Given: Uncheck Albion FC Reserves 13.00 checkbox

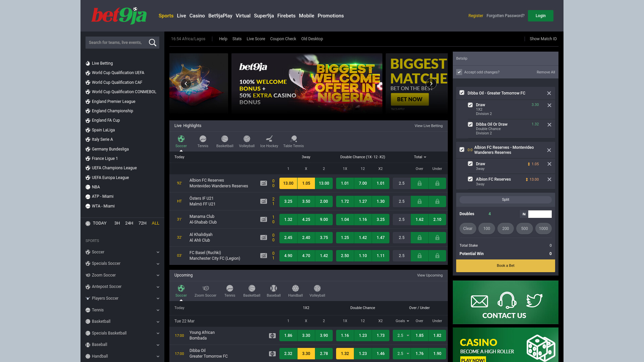Looking at the screenshot, I should click(x=470, y=179).
